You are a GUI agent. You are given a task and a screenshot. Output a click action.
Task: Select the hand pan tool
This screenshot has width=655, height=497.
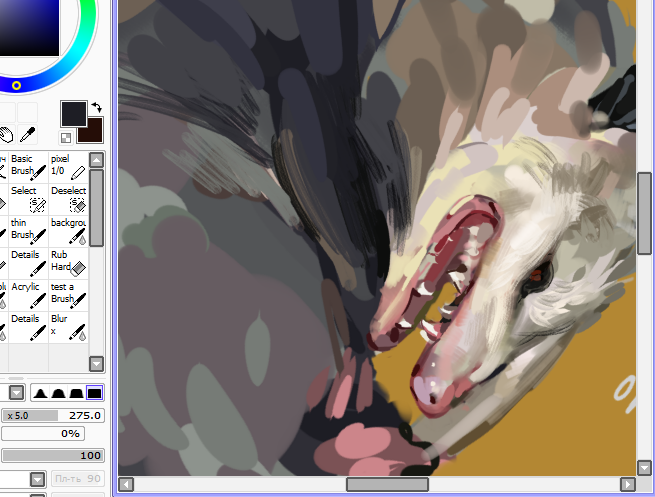click(x=6, y=134)
